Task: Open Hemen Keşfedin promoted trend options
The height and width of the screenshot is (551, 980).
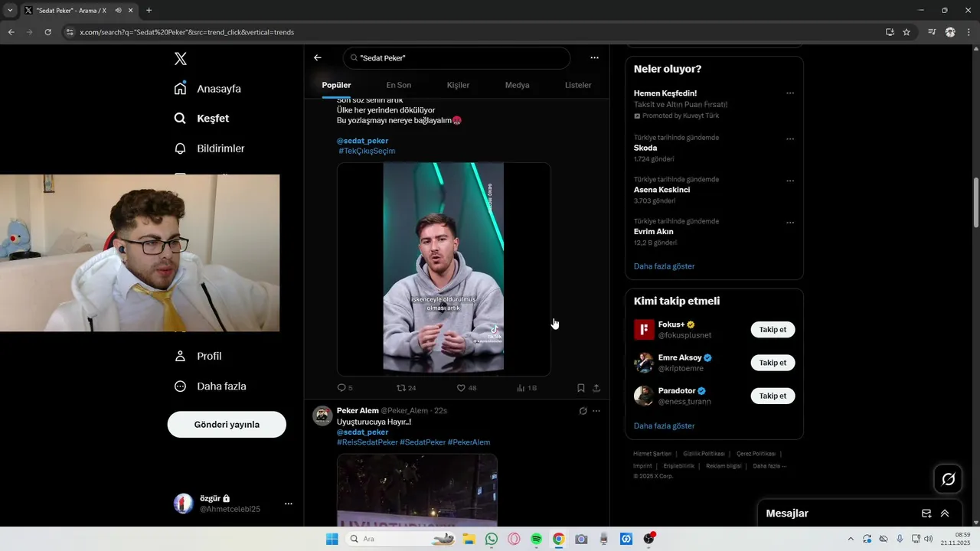Action: [790, 93]
